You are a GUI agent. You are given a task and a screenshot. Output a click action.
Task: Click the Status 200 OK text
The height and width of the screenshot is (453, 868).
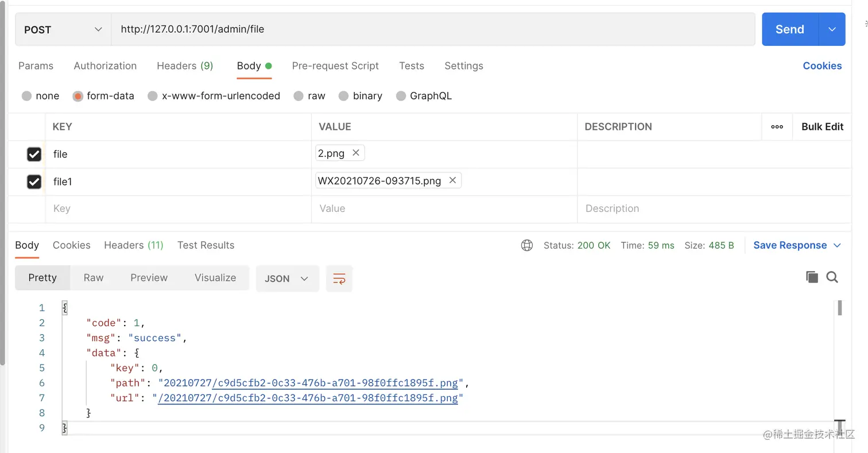(577, 245)
